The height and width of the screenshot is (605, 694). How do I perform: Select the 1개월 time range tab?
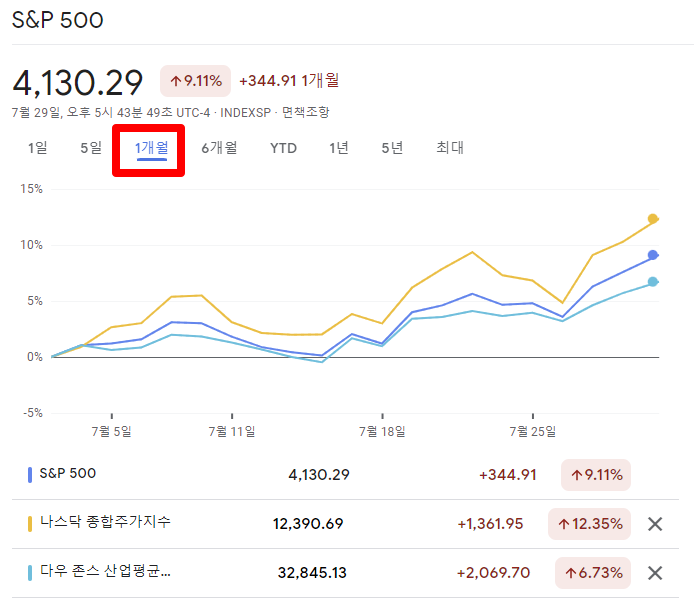coord(151,148)
